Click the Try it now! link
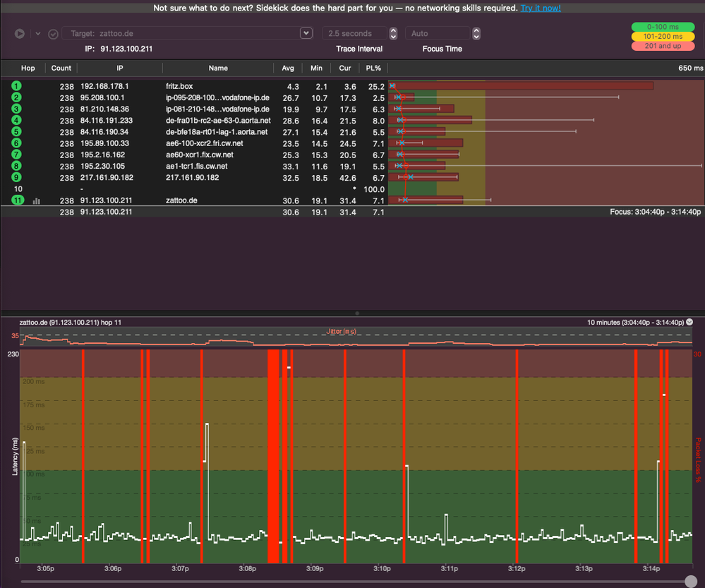This screenshot has height=588, width=705. coord(541,8)
